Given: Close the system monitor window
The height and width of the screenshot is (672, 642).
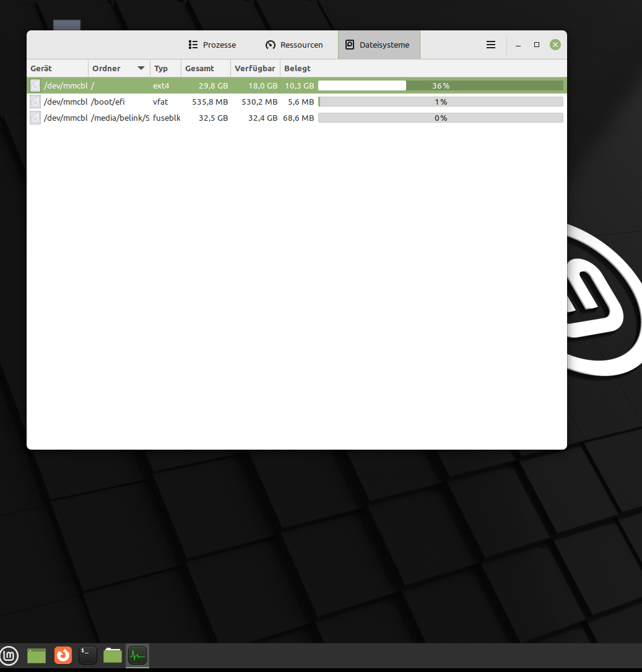Looking at the screenshot, I should pyautogui.click(x=555, y=45).
